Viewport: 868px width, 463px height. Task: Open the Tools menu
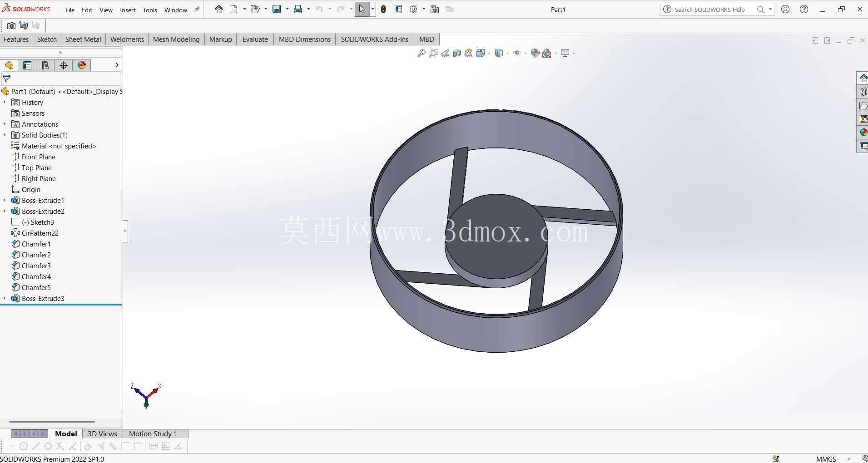[150, 10]
